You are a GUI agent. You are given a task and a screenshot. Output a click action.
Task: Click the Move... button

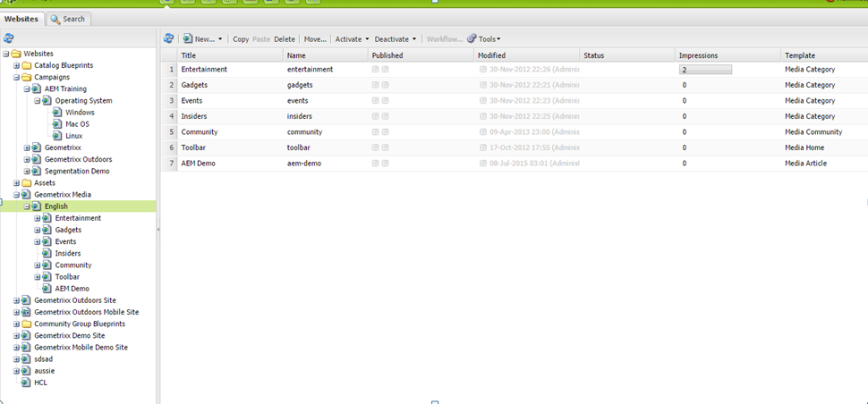point(316,39)
